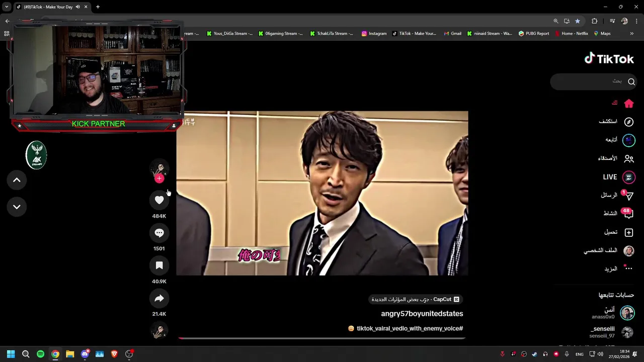644x362 pixels.
Task: Open Spotify from the taskbar
Action: (40, 354)
